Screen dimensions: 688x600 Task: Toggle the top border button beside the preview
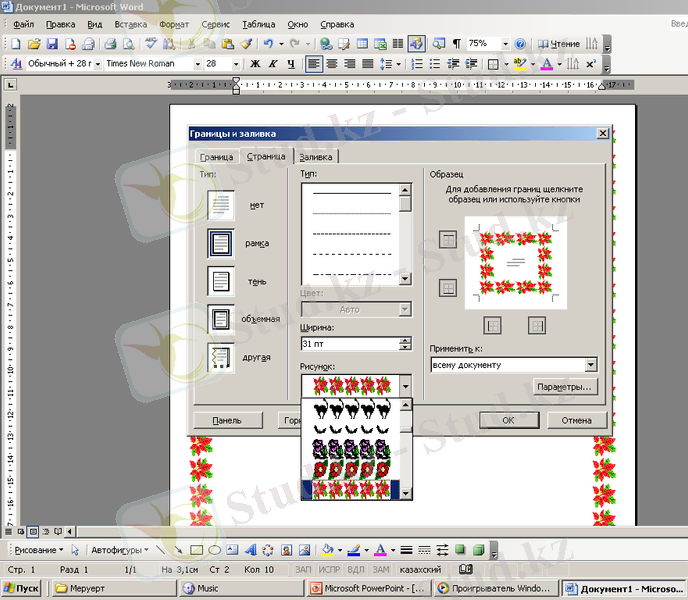click(x=448, y=239)
